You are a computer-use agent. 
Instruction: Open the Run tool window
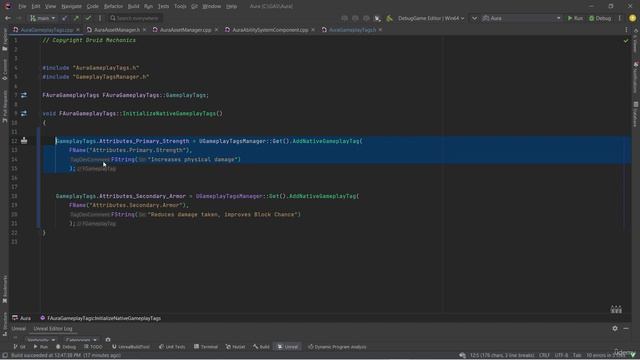tap(40, 347)
